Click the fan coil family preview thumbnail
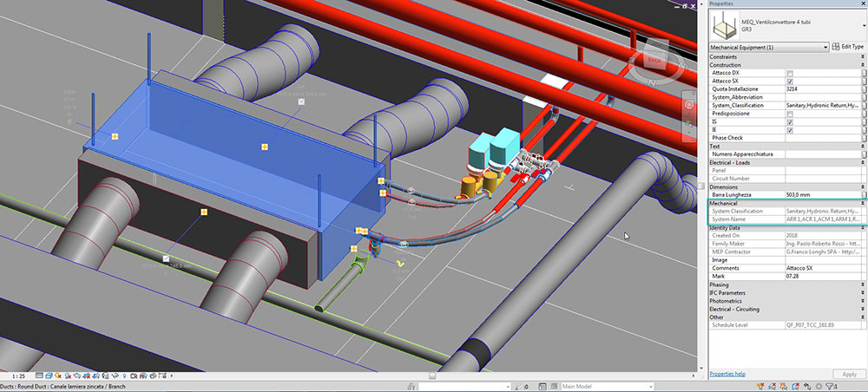Image resolution: width=868 pixels, height=392 pixels. tap(726, 24)
